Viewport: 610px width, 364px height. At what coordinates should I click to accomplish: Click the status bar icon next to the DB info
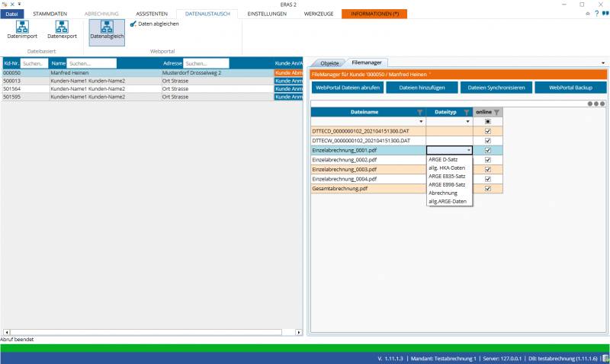605,359
